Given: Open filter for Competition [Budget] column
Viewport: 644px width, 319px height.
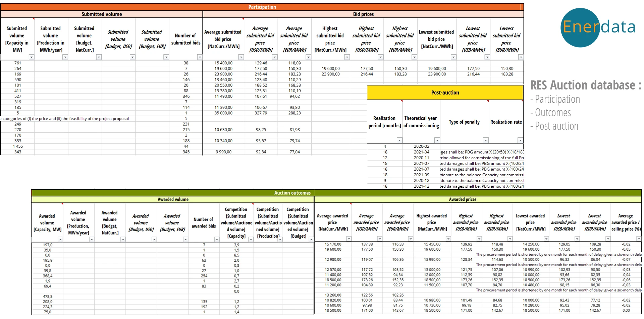Looking at the screenshot, I should [x=311, y=239].
